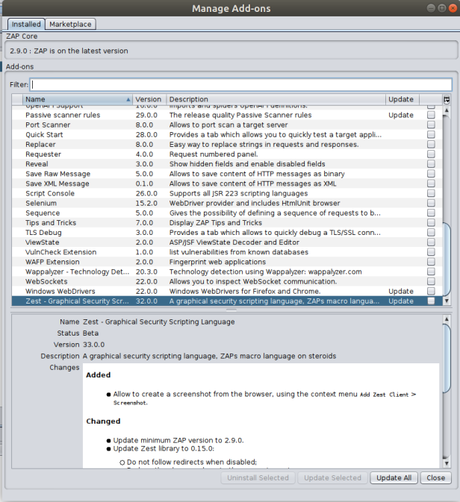Click the Zest row's 32.0.0 version
This screenshot has height=502, width=460.
point(146,301)
